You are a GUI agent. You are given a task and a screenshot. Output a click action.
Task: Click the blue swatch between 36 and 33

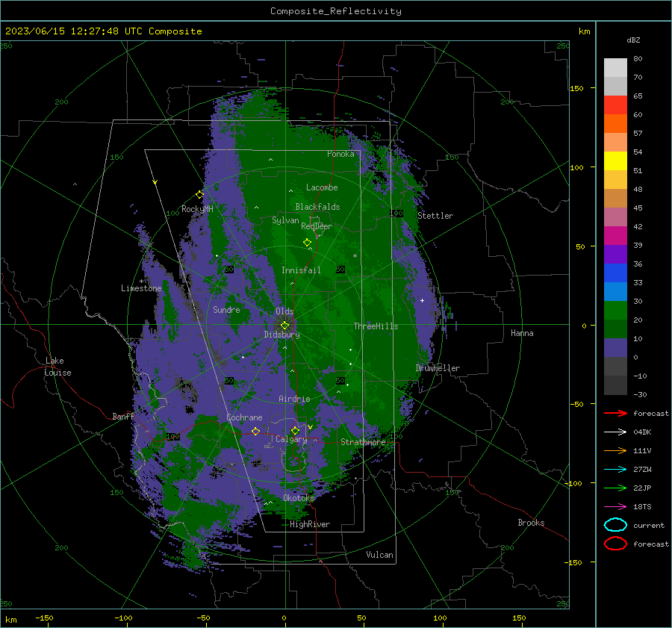tap(615, 273)
